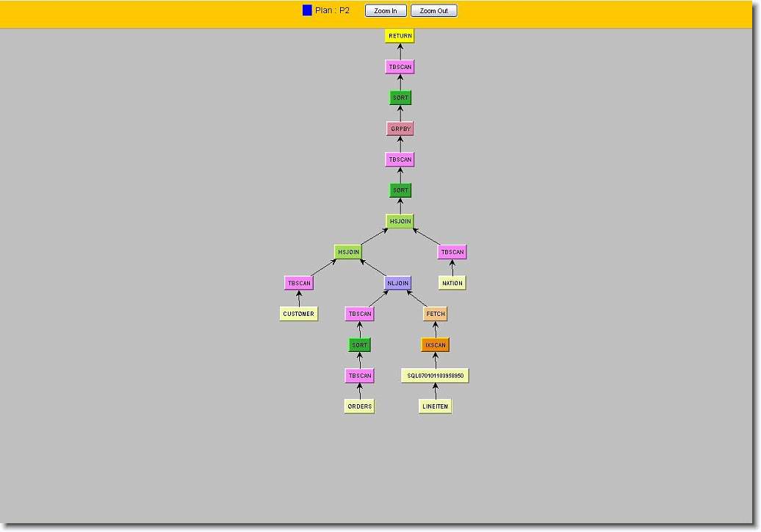
Task: Select the TBSCAN node directly above CUSTOMER
Action: coord(299,283)
